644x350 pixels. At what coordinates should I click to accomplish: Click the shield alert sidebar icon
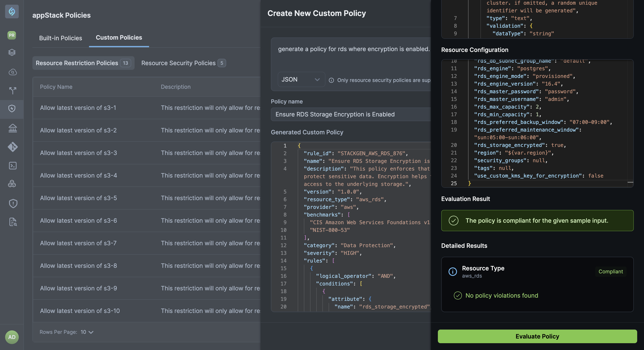(x=13, y=204)
